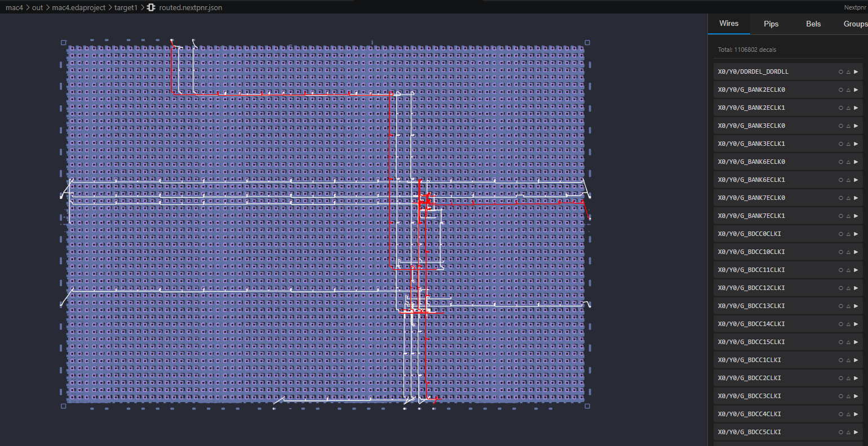
Task: Click the play arrow for X0/Y0/G_BDCC15CLKI
Action: point(856,342)
